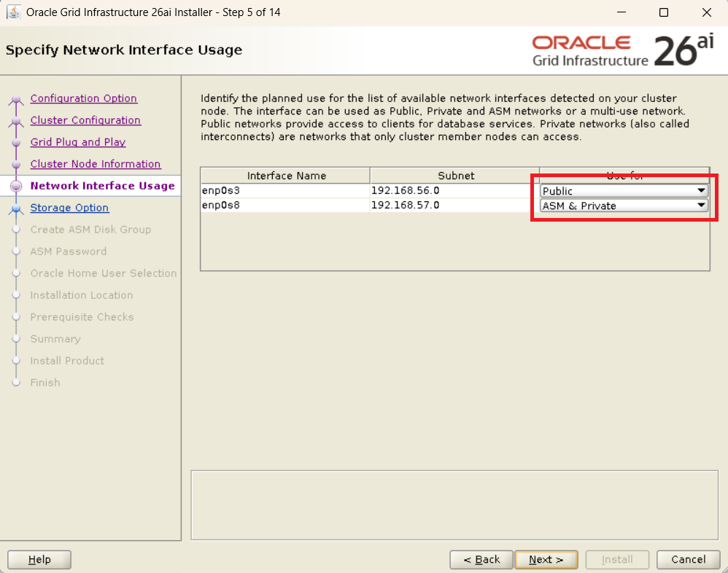Click the Network Interface Usage step marker
This screenshot has height=573, width=728.
16,187
